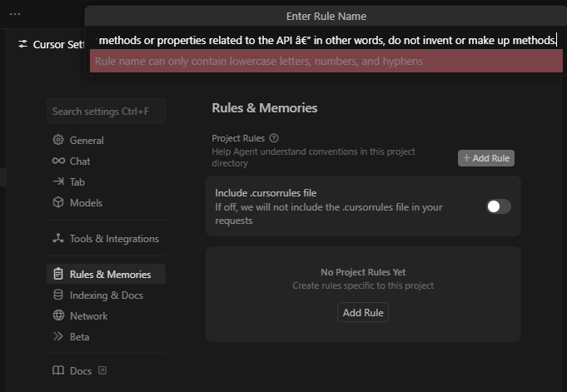567x392 pixels.
Task: Click Add Rule under No Project Rules Yet
Action: click(363, 312)
